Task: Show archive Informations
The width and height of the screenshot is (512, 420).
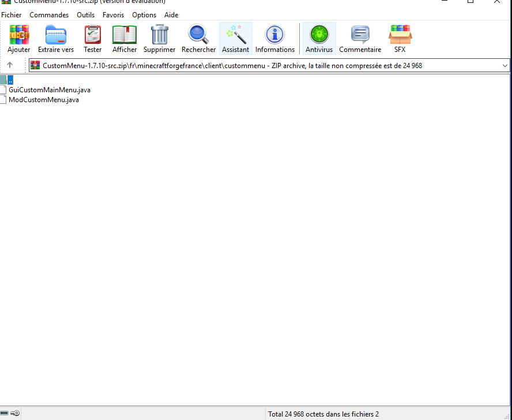Action: pos(275,35)
